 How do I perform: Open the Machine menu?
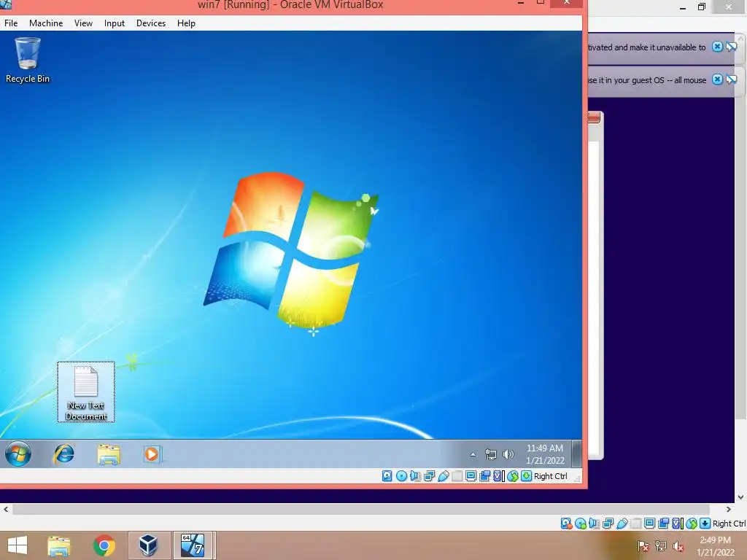tap(46, 23)
